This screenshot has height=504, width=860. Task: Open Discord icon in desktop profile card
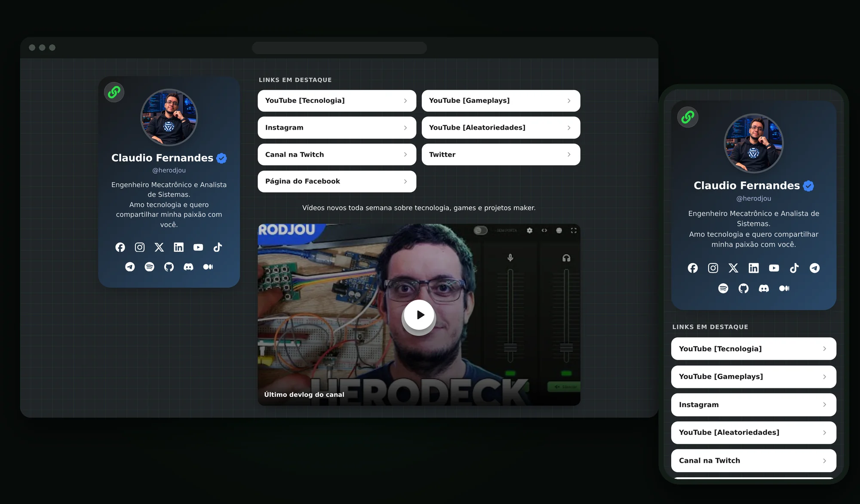pos(188,267)
